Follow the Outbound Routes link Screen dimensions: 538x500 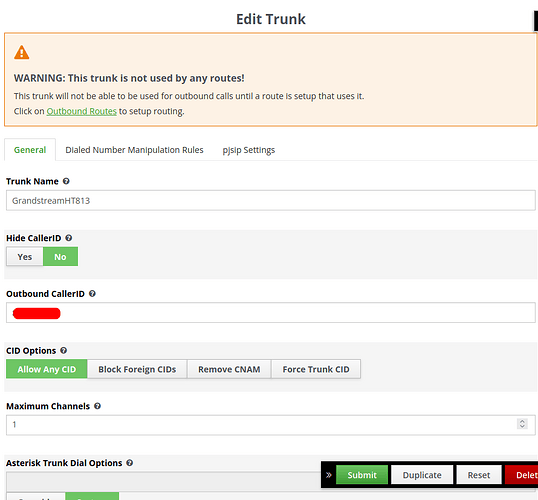pyautogui.click(x=82, y=111)
